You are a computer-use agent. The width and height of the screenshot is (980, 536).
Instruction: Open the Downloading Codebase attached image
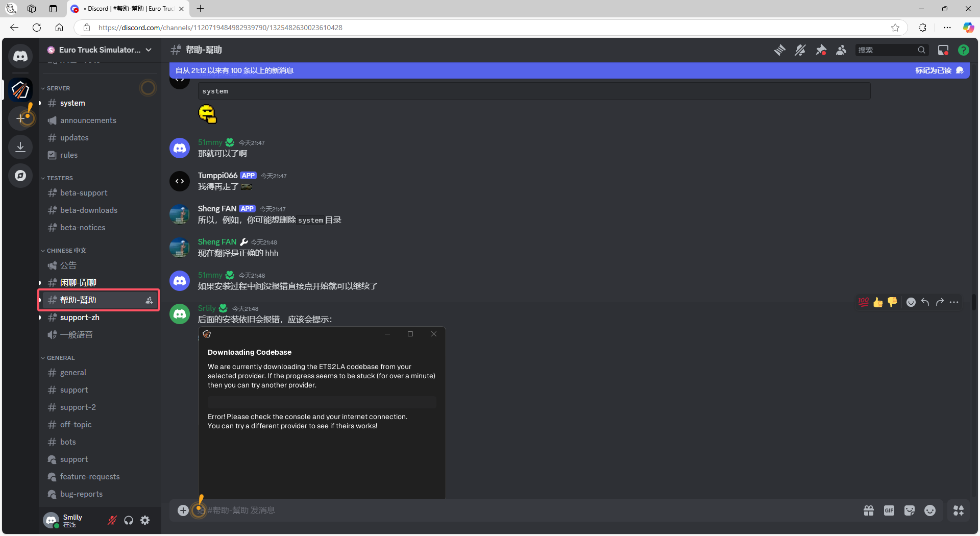point(322,413)
